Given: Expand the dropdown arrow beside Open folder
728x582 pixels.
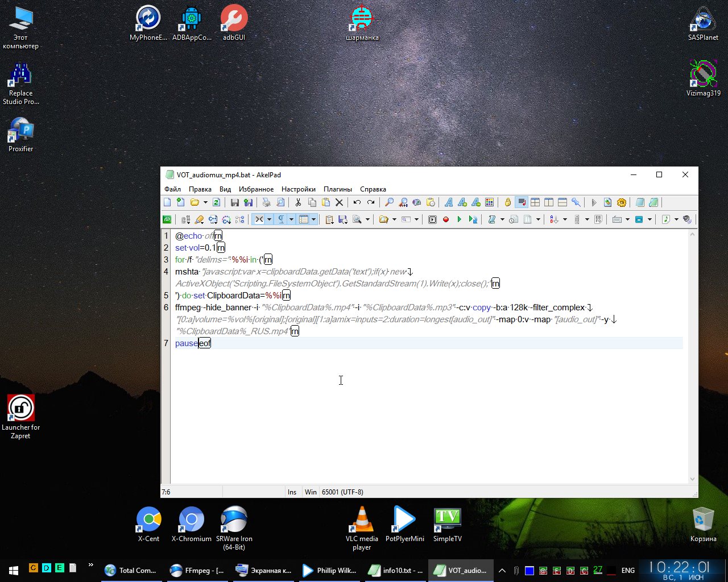Looking at the screenshot, I should (205, 202).
